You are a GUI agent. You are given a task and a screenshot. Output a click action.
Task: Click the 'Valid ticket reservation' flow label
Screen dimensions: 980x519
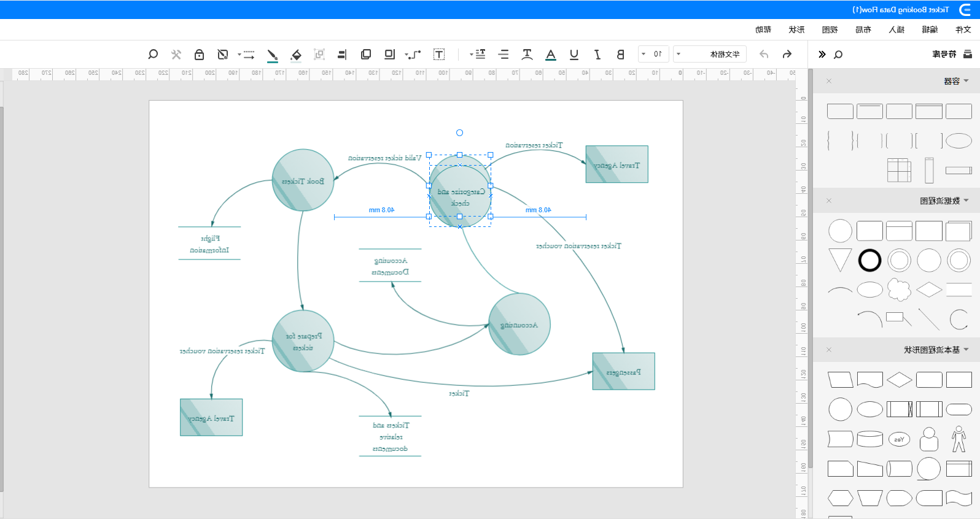click(x=384, y=158)
